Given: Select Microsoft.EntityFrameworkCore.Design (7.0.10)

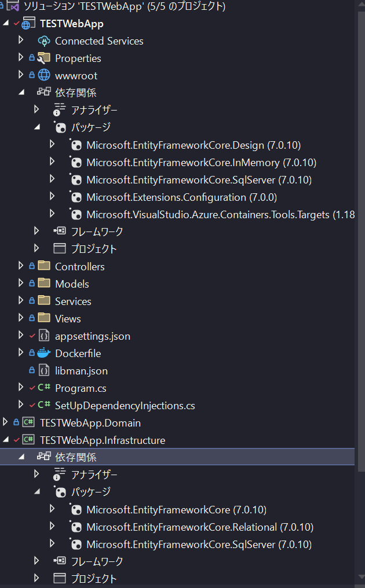Looking at the screenshot, I should 194,145.
